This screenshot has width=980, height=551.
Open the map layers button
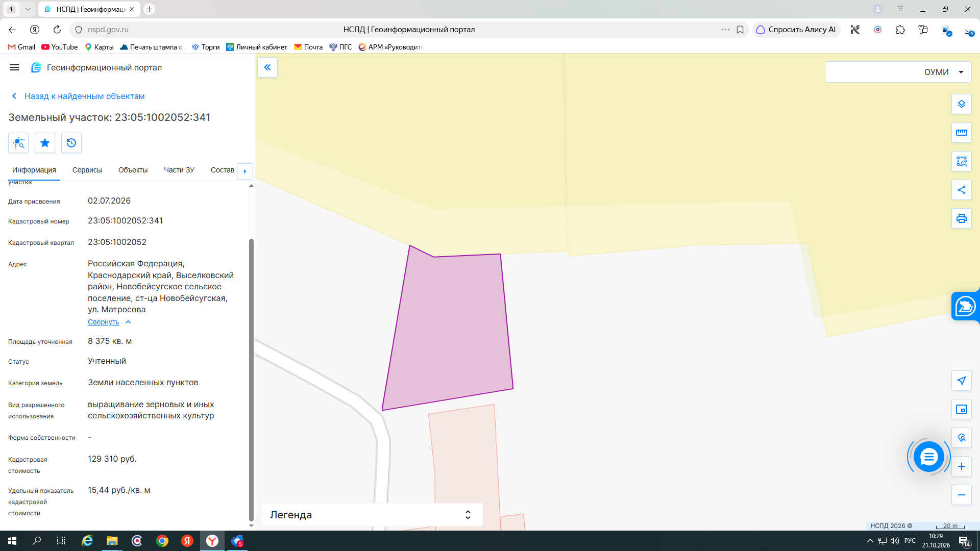[x=962, y=104]
